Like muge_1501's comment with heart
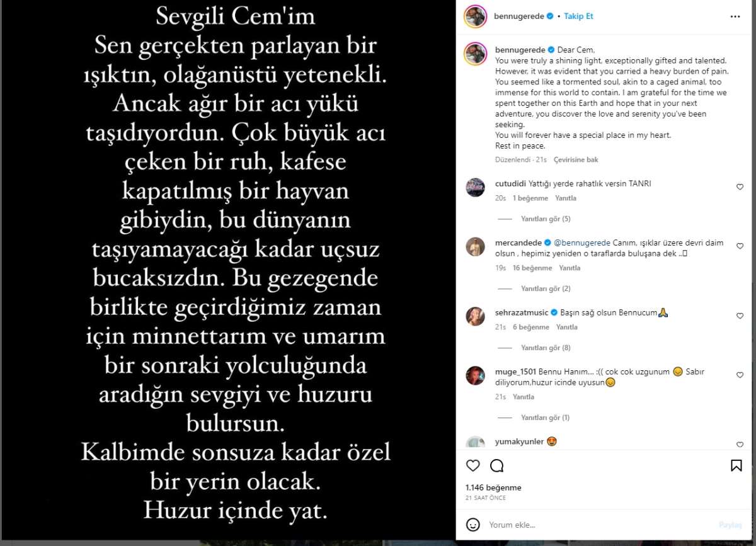The height and width of the screenshot is (546, 756). (x=740, y=375)
